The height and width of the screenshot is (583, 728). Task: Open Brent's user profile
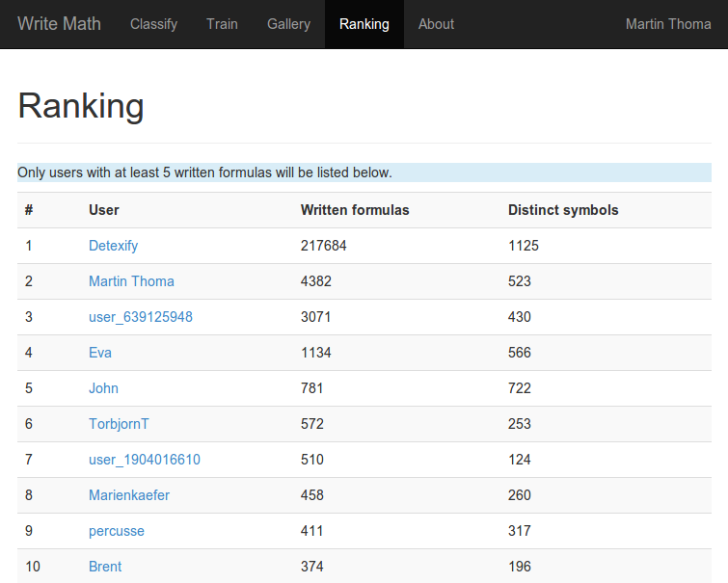(105, 567)
